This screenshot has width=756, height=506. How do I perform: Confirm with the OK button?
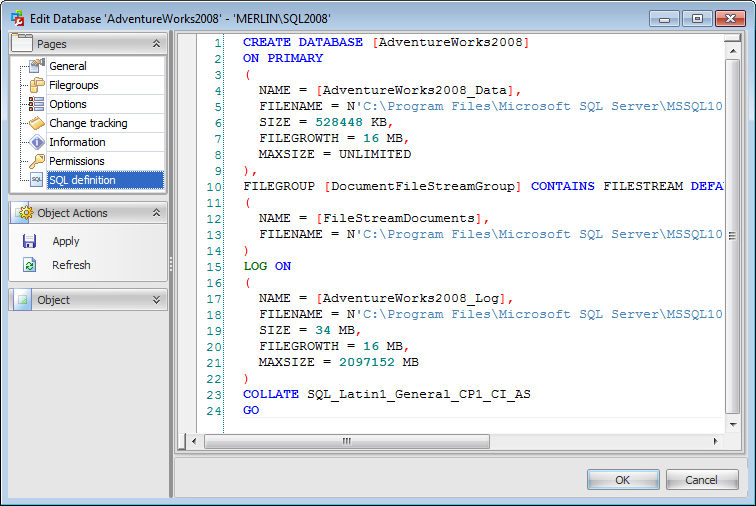[623, 479]
